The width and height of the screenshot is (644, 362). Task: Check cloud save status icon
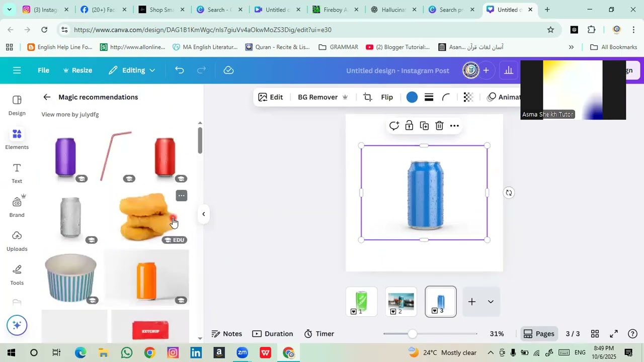(228, 70)
